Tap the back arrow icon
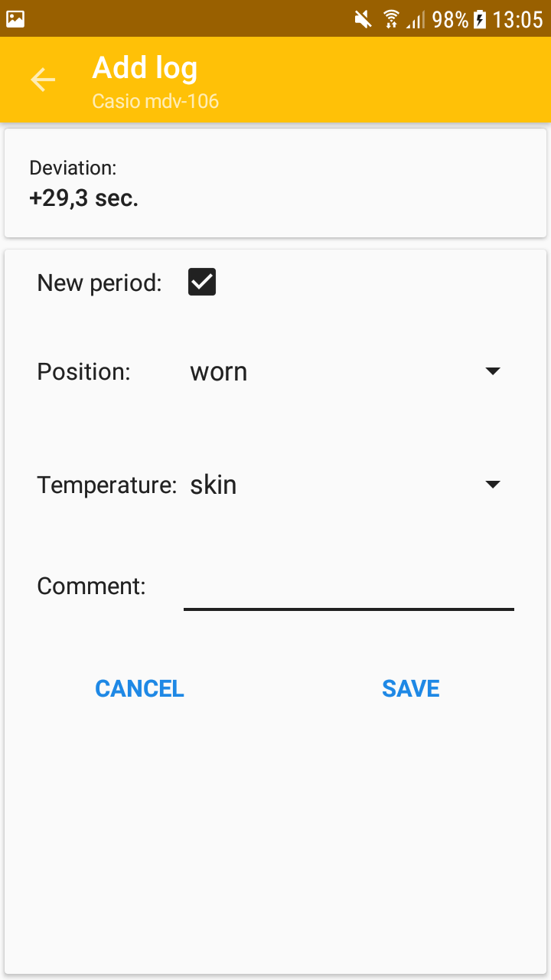 [43, 80]
